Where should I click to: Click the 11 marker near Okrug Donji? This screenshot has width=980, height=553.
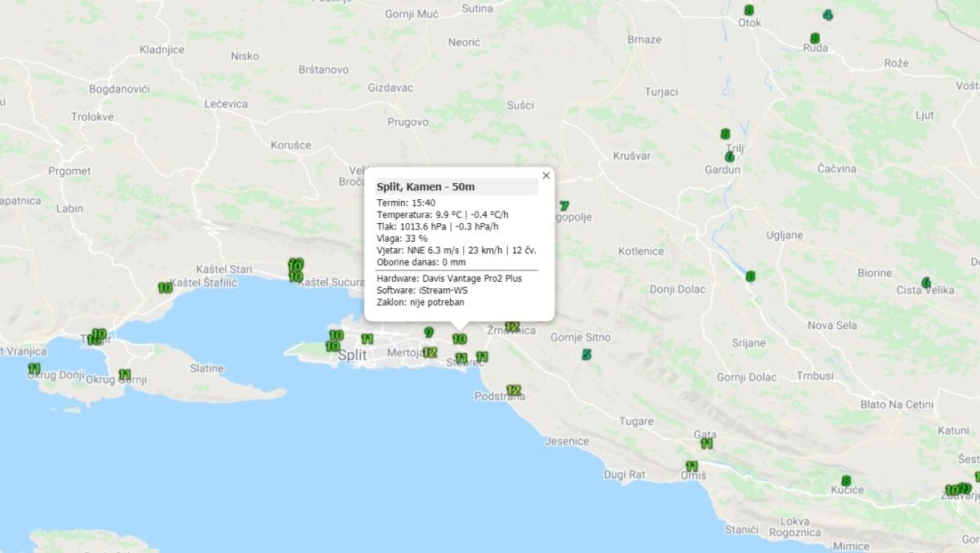[x=34, y=368]
